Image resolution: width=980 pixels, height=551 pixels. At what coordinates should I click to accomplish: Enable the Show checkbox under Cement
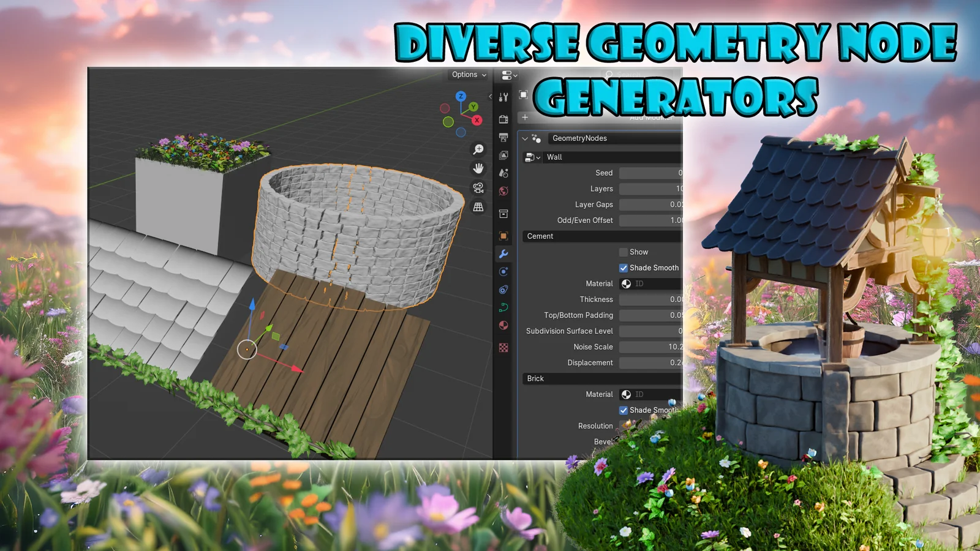click(x=624, y=252)
